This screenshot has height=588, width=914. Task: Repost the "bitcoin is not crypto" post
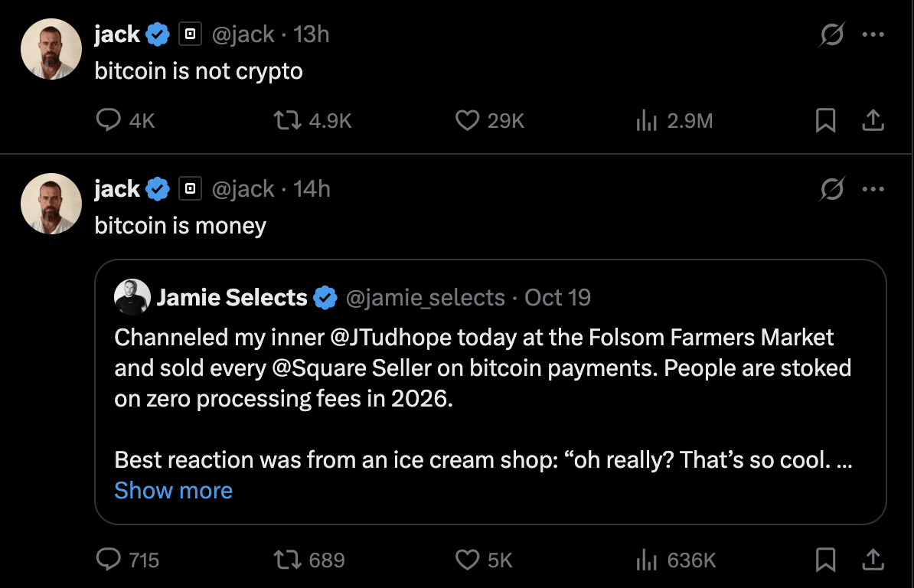pos(286,121)
